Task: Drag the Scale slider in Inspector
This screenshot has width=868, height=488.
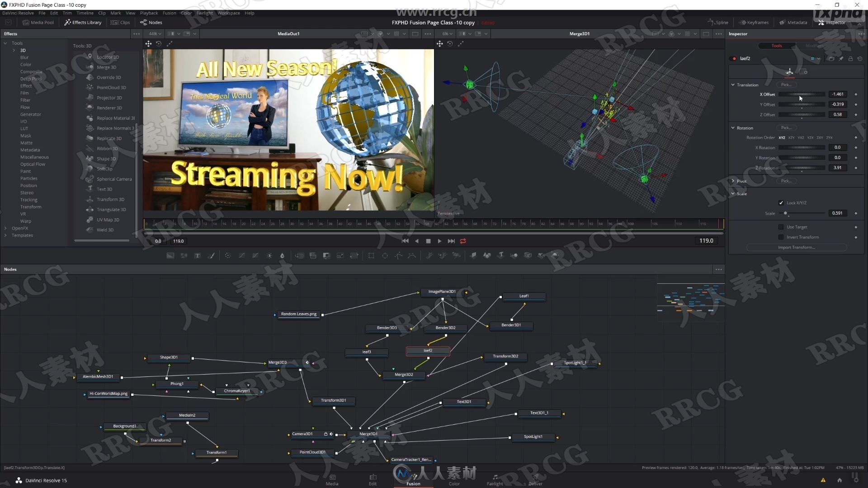Action: 786,213
